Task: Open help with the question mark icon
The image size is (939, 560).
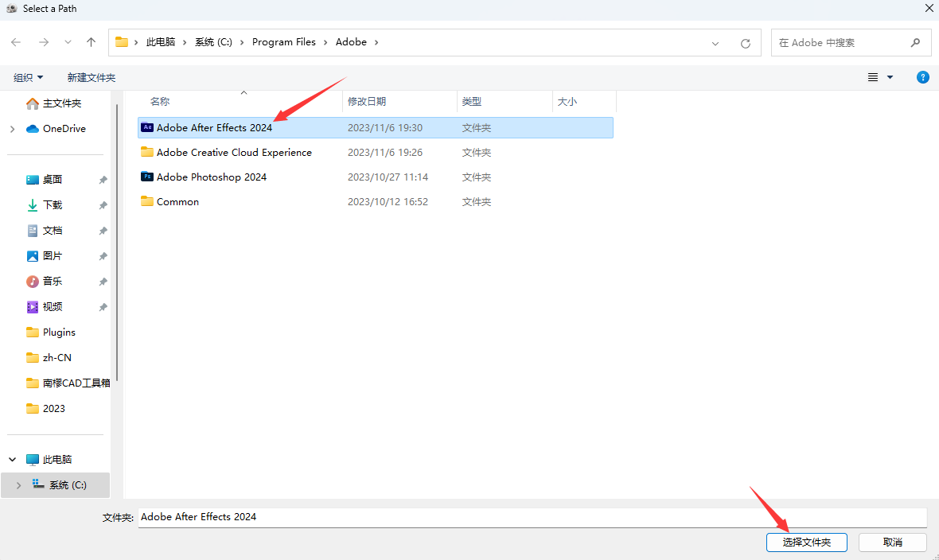Action: tap(923, 77)
